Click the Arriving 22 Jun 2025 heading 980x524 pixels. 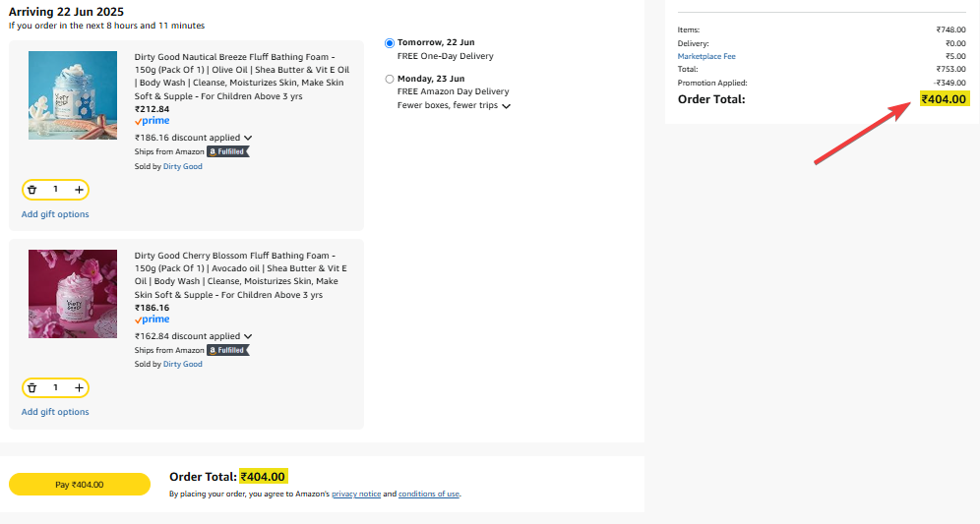tap(66, 12)
